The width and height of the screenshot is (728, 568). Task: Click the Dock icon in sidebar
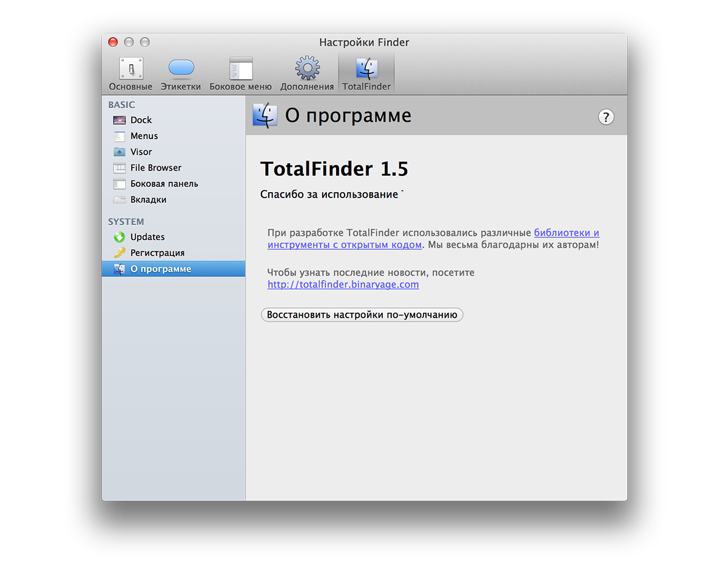click(x=120, y=120)
